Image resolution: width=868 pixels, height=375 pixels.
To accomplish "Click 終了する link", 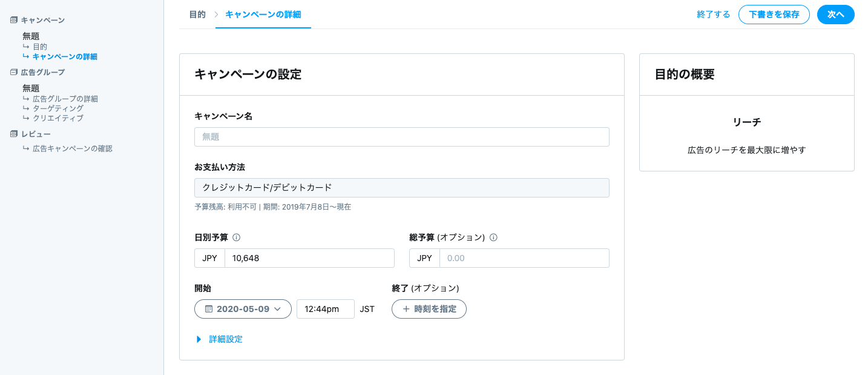I will (714, 15).
